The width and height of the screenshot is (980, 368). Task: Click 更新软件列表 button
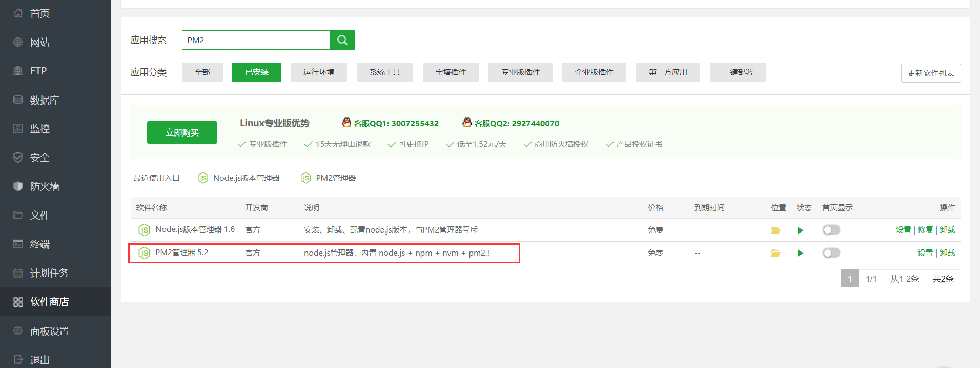[x=931, y=73]
